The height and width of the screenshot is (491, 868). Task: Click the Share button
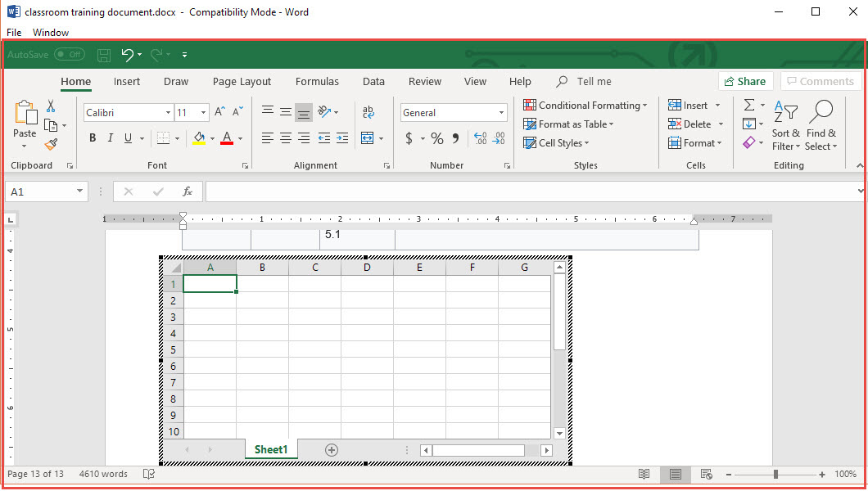click(745, 81)
